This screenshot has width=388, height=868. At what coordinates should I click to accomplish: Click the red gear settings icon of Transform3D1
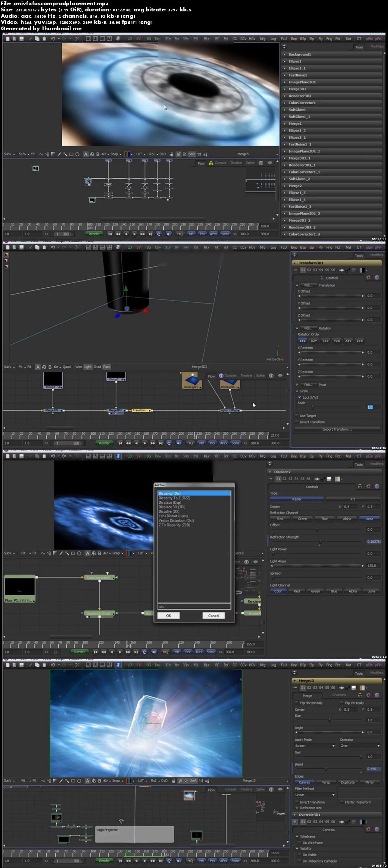(x=368, y=277)
